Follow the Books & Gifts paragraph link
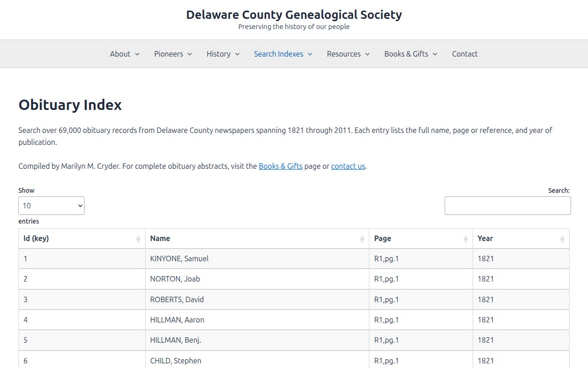 (281, 166)
